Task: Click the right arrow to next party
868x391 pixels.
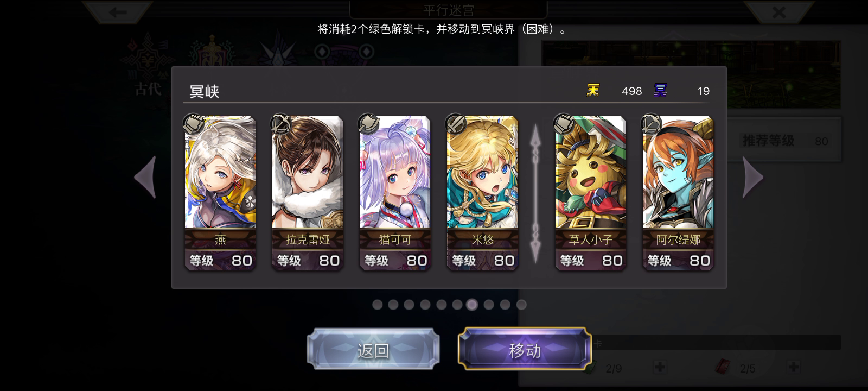Action: tap(752, 178)
